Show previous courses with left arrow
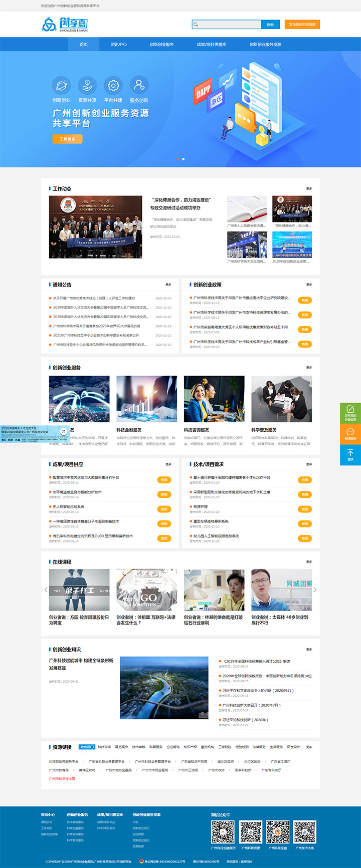This screenshot has height=868, width=361. tap(46, 590)
